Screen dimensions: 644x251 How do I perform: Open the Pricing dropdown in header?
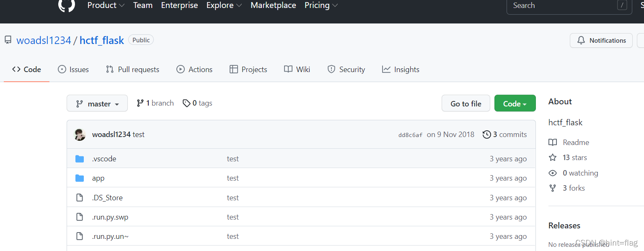(x=321, y=5)
